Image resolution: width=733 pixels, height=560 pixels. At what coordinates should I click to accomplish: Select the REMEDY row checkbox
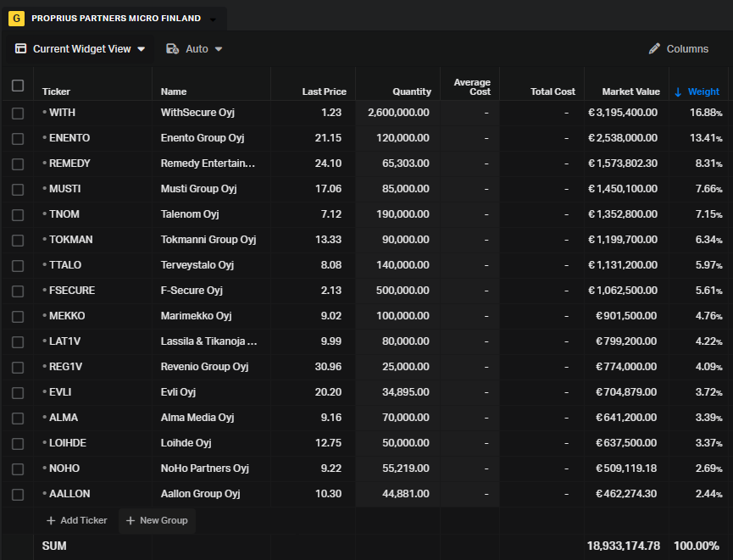(18, 164)
